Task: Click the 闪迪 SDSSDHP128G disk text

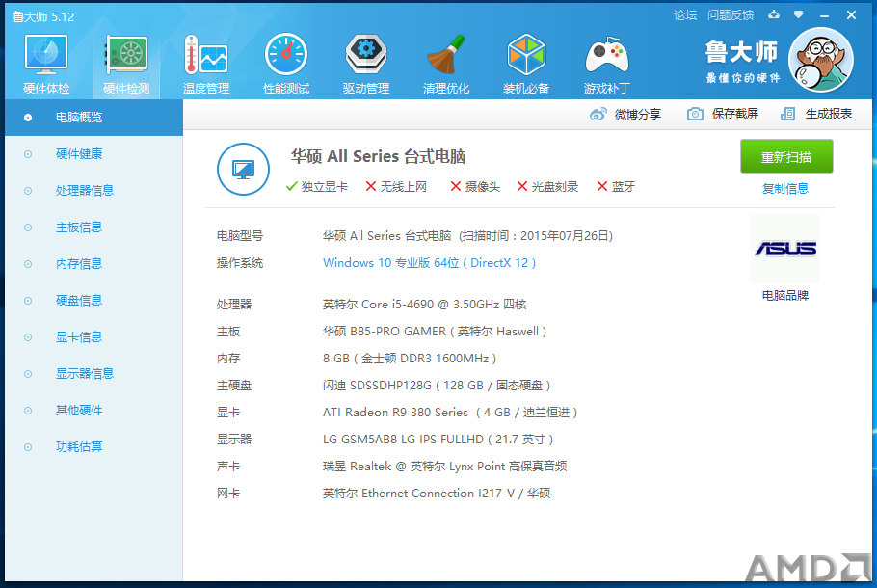Action: point(437,386)
